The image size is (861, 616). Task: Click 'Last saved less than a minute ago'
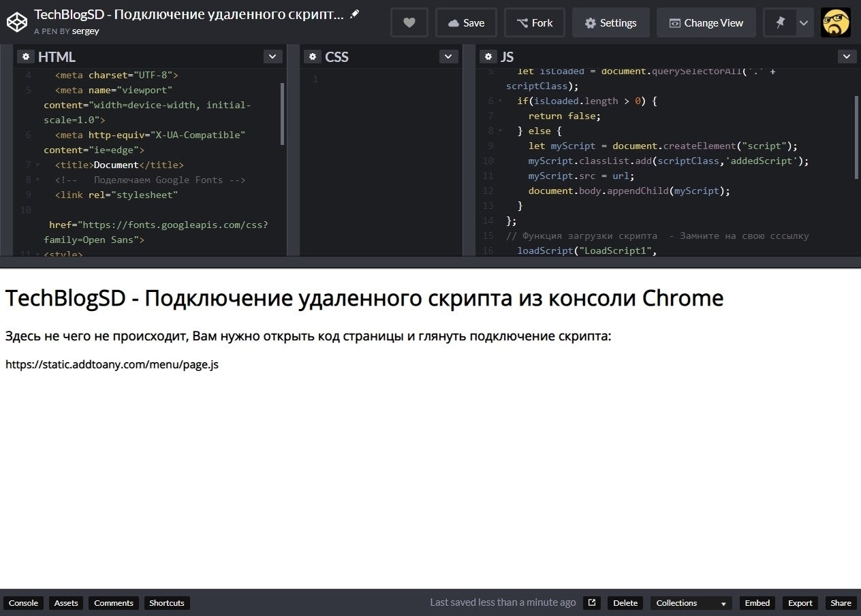503,602
